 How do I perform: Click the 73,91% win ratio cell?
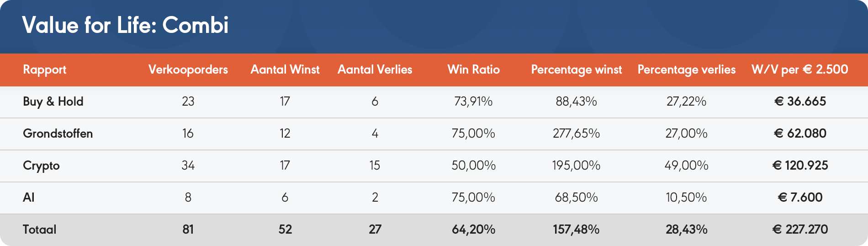474,102
